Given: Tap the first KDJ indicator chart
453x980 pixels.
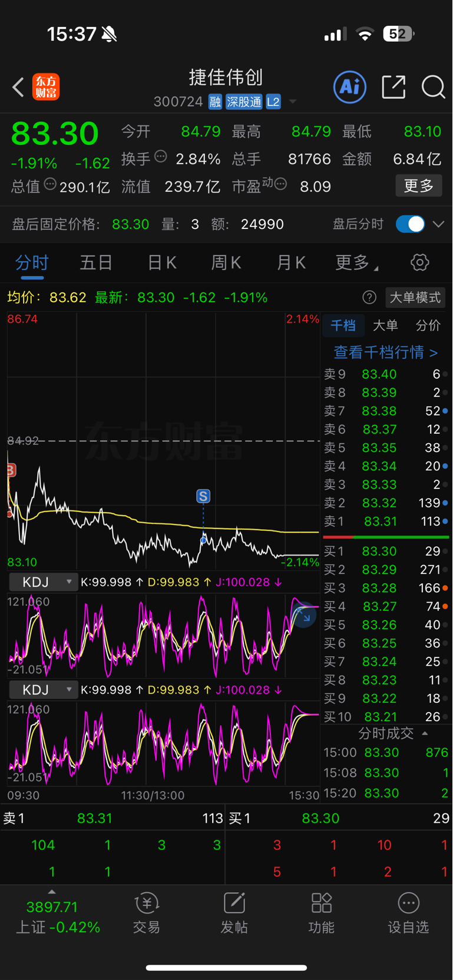Looking at the screenshot, I should pos(163,636).
